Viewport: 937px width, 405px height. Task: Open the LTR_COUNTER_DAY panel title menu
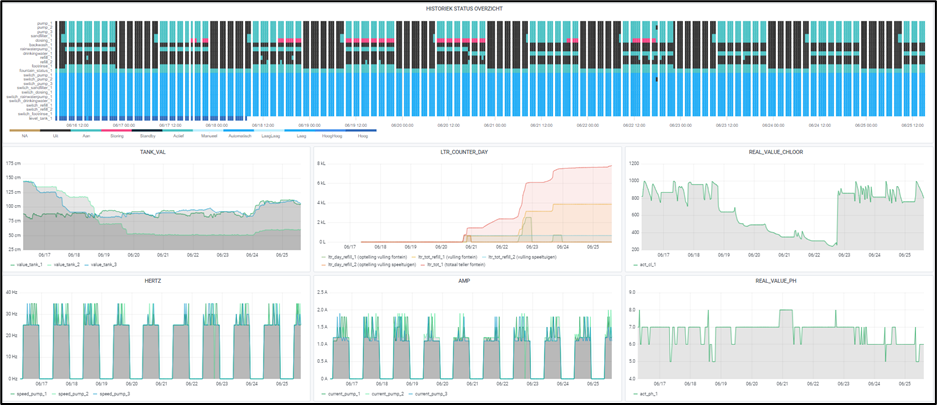pyautogui.click(x=466, y=152)
